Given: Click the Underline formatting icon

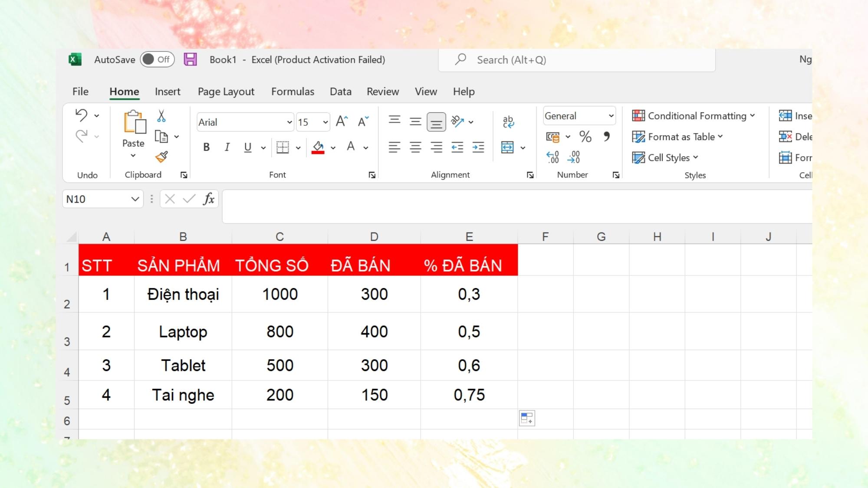Looking at the screenshot, I should [x=248, y=147].
